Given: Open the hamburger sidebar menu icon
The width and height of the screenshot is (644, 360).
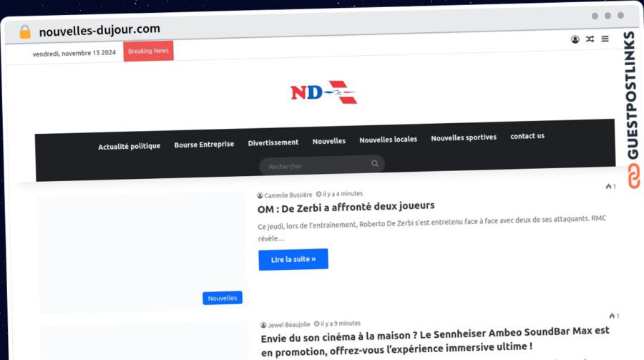Looking at the screenshot, I should click(x=605, y=39).
